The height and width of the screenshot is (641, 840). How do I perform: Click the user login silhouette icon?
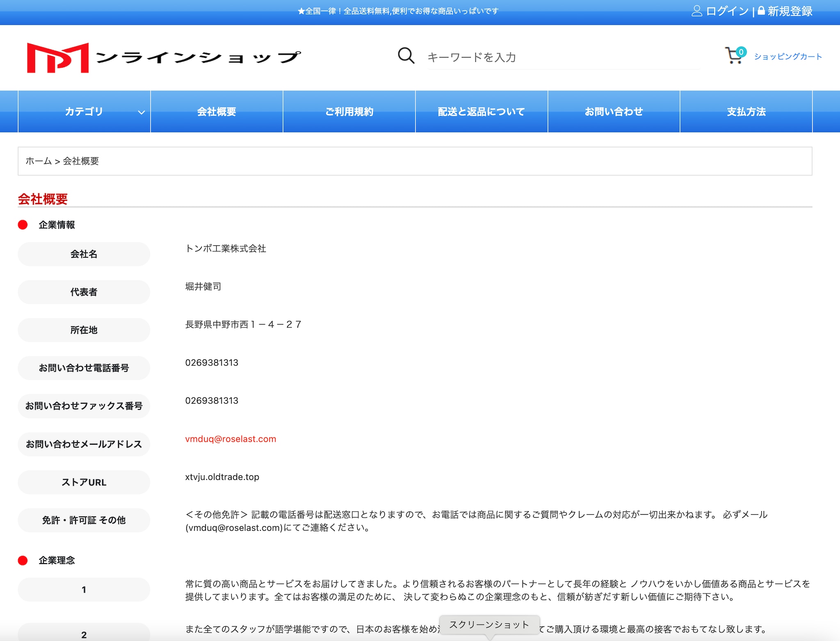(x=696, y=11)
